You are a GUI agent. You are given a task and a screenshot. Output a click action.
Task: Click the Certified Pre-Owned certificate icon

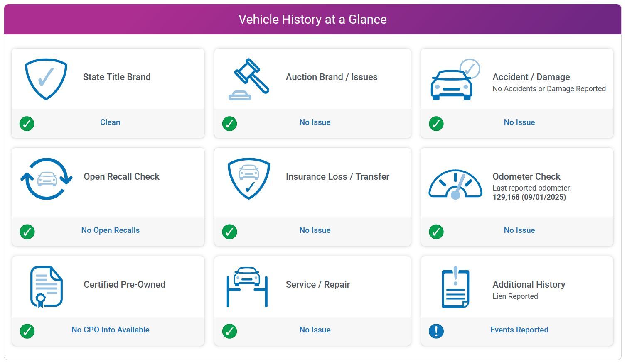click(46, 286)
